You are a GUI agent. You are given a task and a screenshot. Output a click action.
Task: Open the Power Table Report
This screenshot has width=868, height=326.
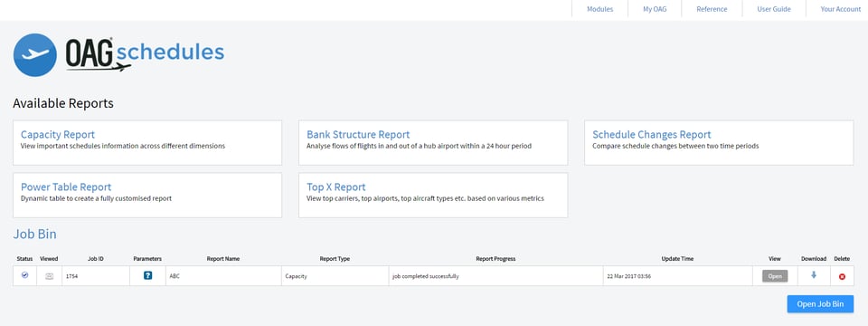[x=66, y=187]
